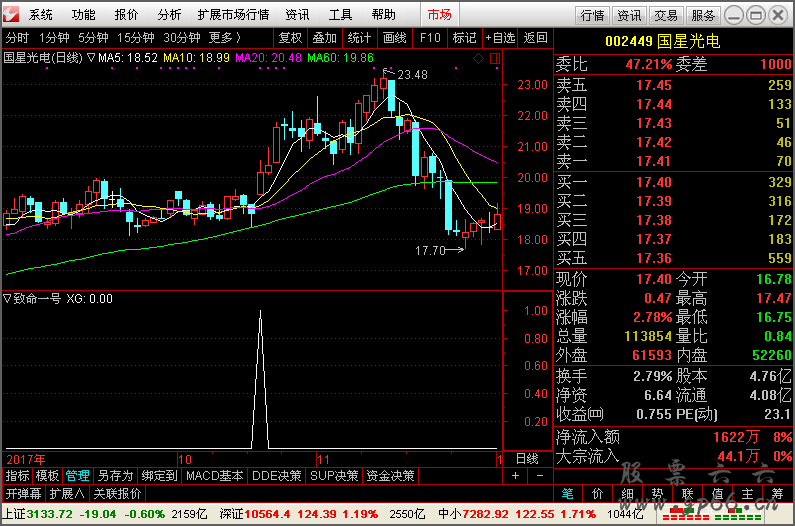Expand the 更多 timeframe dropdown
This screenshot has width=795, height=526.
(225, 38)
